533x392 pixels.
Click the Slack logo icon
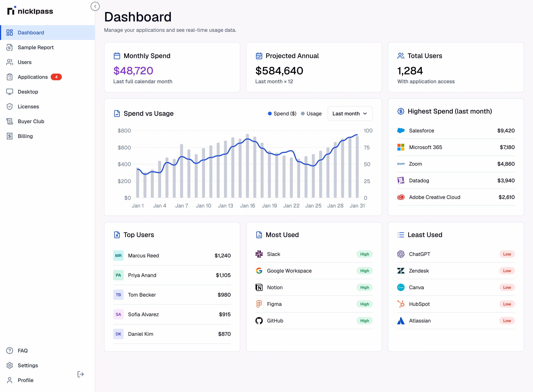coord(259,254)
